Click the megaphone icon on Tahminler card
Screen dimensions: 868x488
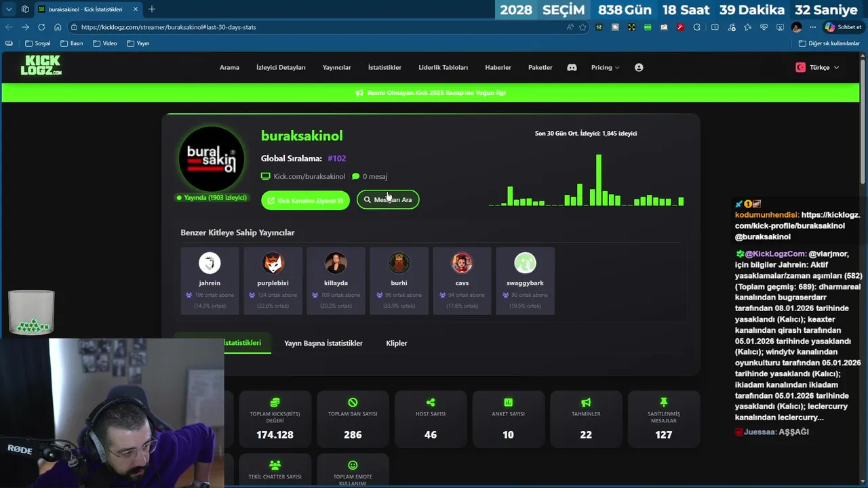(586, 403)
